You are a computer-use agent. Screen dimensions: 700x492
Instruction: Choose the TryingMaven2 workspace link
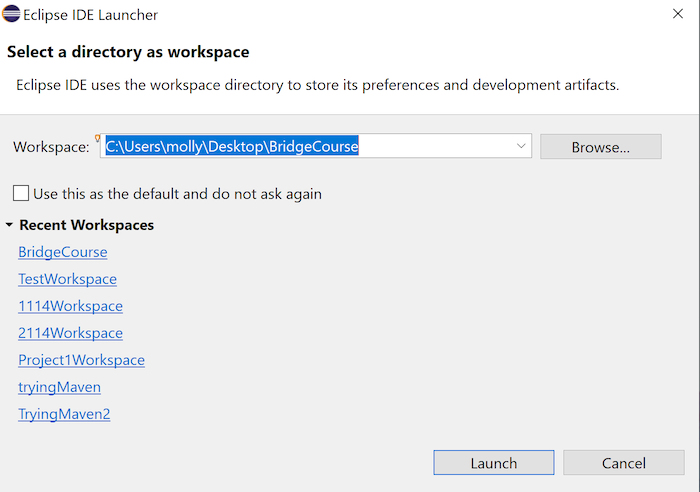coord(64,414)
